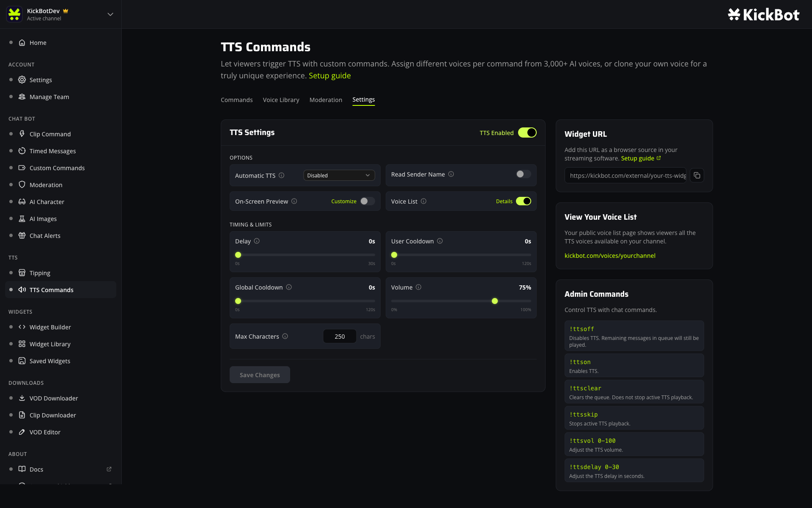812x508 pixels.
Task: Click the Manage Team people icon
Action: point(22,97)
